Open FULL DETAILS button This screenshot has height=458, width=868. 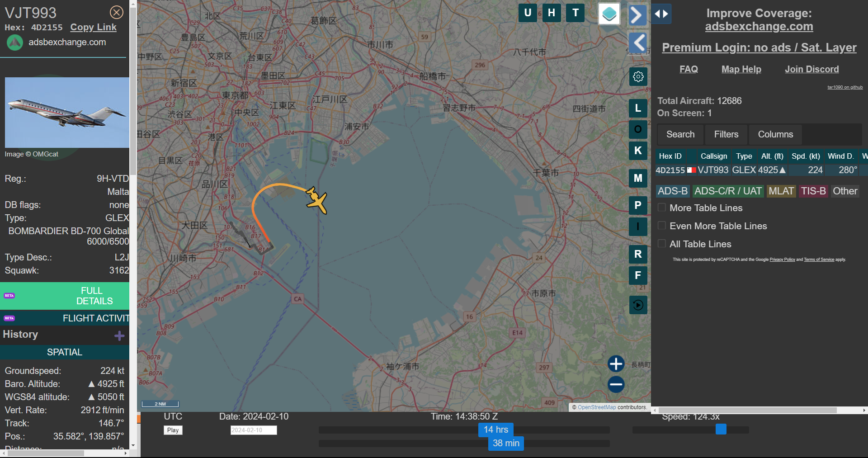[x=65, y=296]
